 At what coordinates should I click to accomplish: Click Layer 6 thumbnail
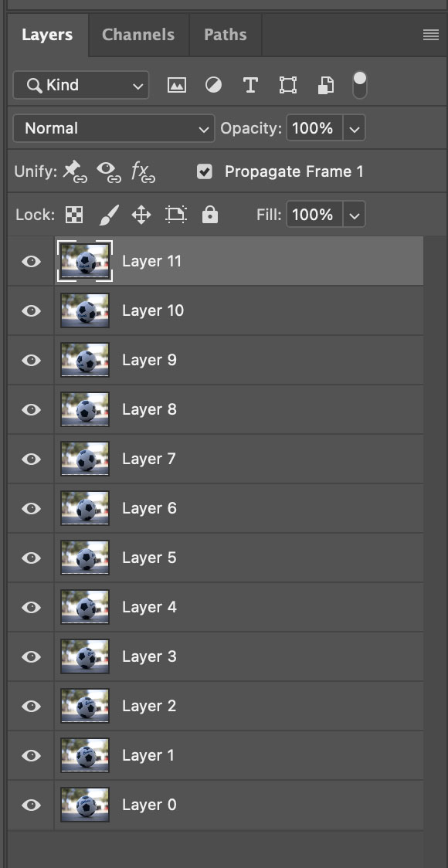[85, 508]
